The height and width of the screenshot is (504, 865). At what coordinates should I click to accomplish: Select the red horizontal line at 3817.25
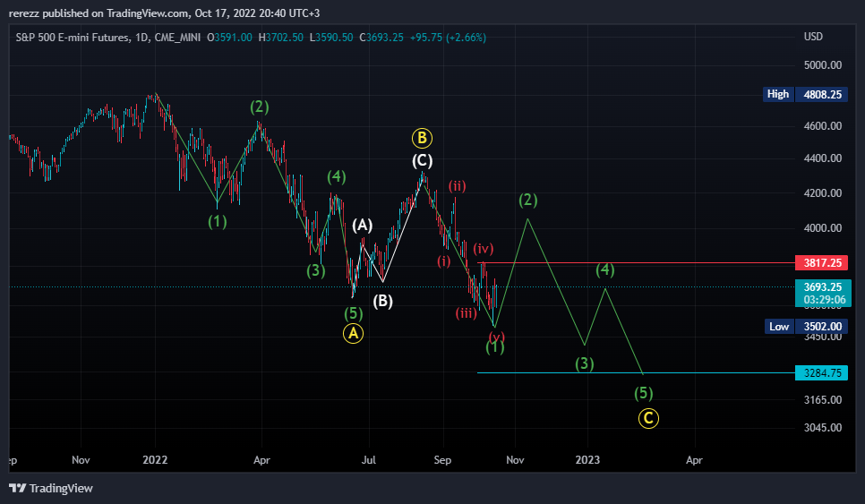[x=634, y=263]
